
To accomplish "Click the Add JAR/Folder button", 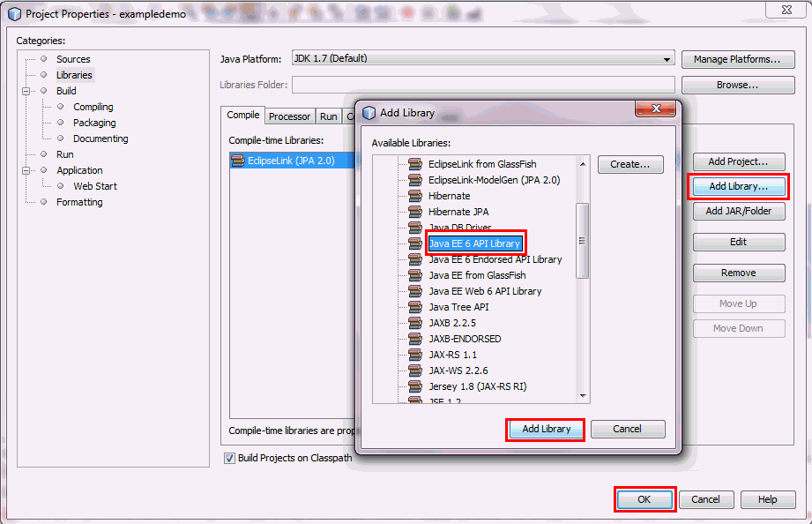I will point(739,211).
